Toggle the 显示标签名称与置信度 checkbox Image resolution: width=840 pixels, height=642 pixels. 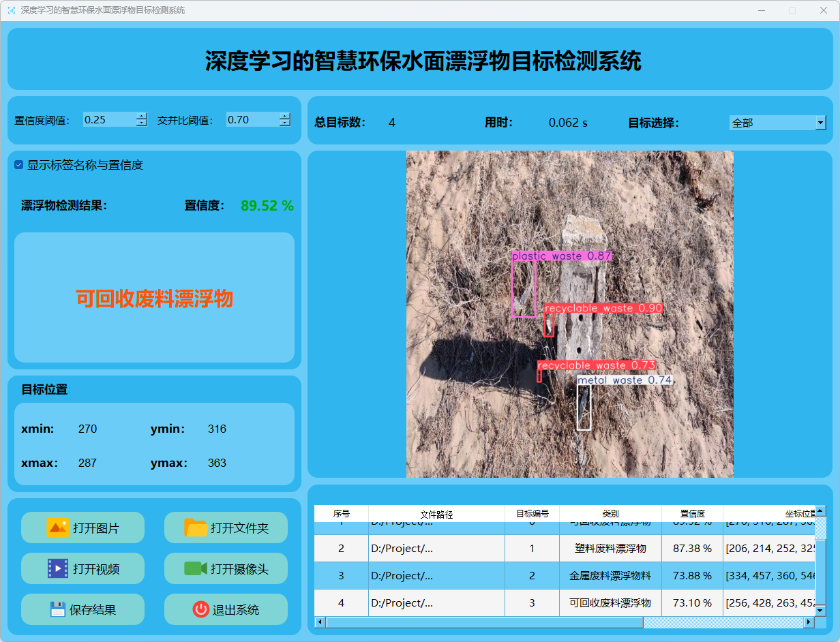19,165
